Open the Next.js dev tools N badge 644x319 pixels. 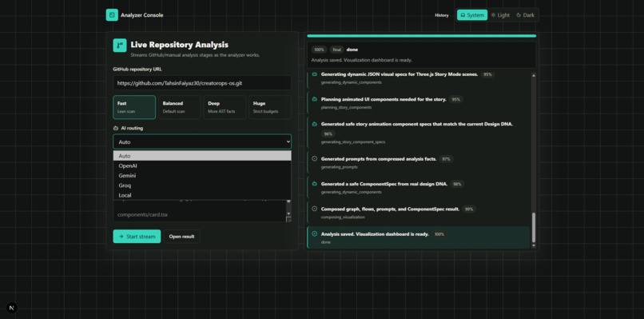12,308
